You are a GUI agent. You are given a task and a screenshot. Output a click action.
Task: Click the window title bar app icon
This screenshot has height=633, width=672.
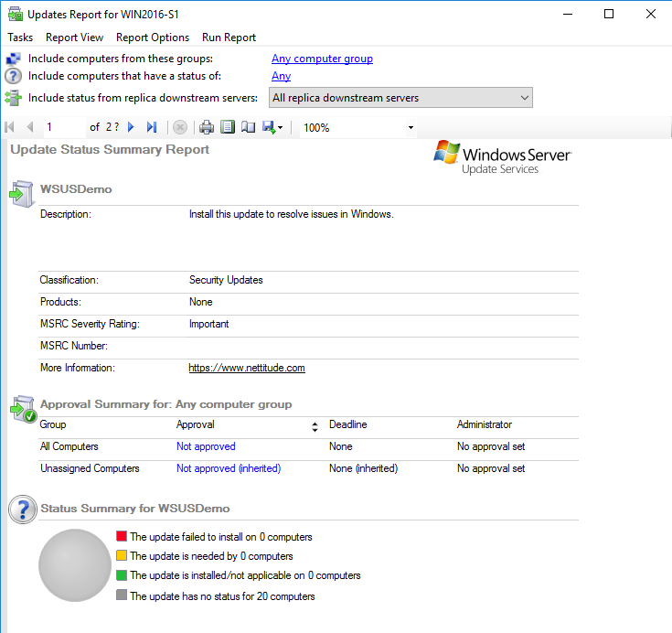[16, 14]
